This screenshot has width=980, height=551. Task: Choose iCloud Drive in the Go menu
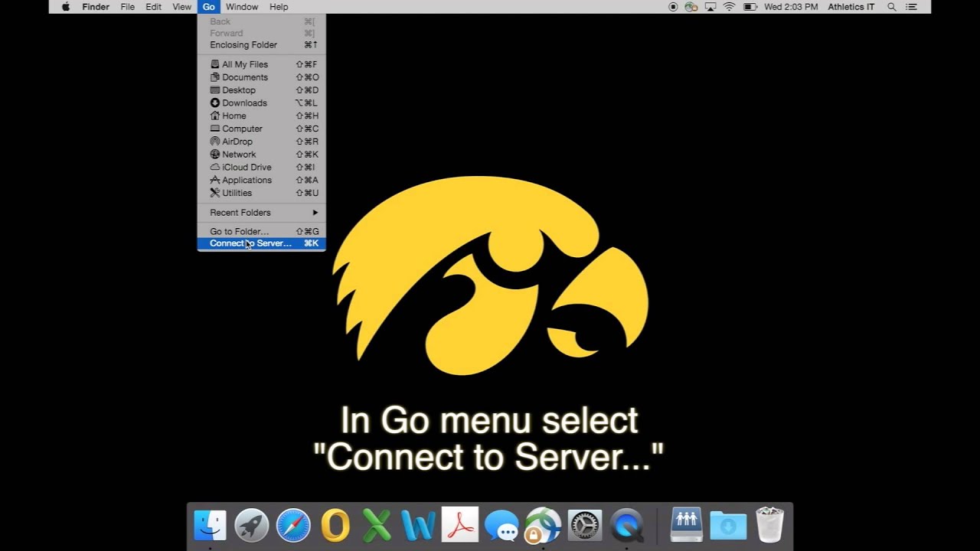coord(262,168)
